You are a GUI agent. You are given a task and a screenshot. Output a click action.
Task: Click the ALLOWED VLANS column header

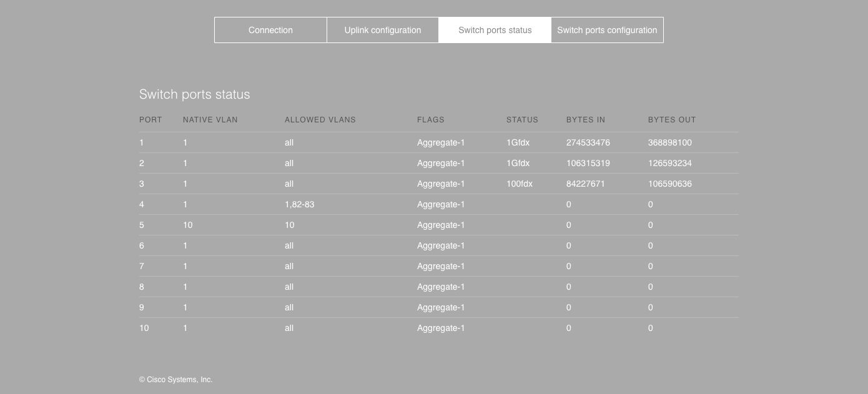tap(320, 120)
